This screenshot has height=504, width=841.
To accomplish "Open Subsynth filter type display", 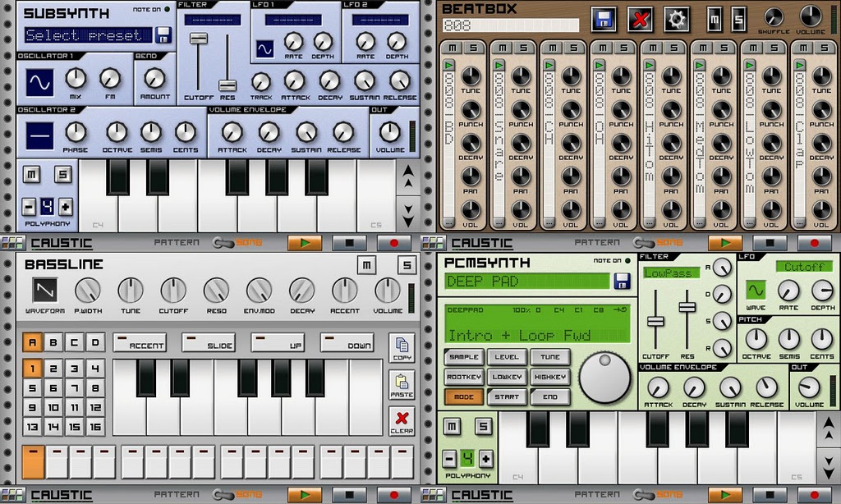I will (213, 20).
